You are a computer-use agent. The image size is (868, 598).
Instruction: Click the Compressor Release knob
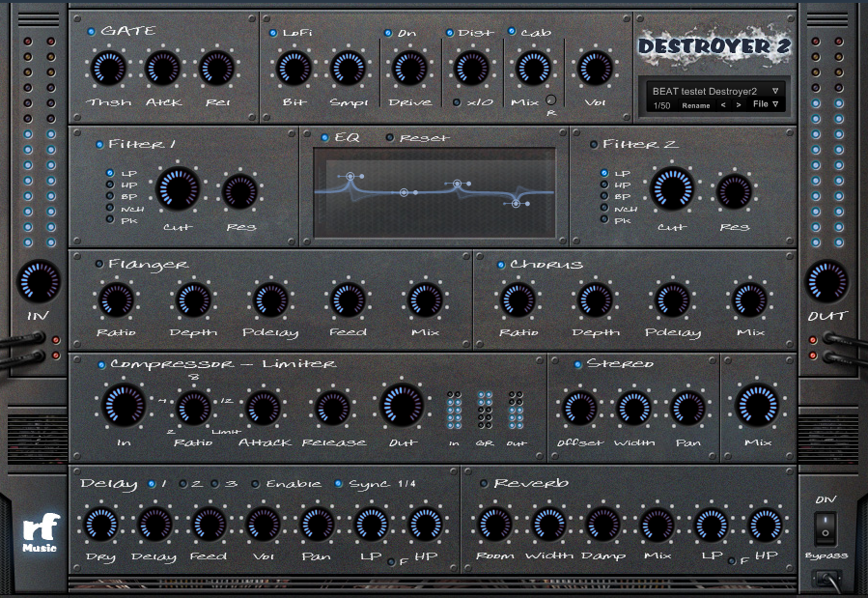pyautogui.click(x=332, y=409)
